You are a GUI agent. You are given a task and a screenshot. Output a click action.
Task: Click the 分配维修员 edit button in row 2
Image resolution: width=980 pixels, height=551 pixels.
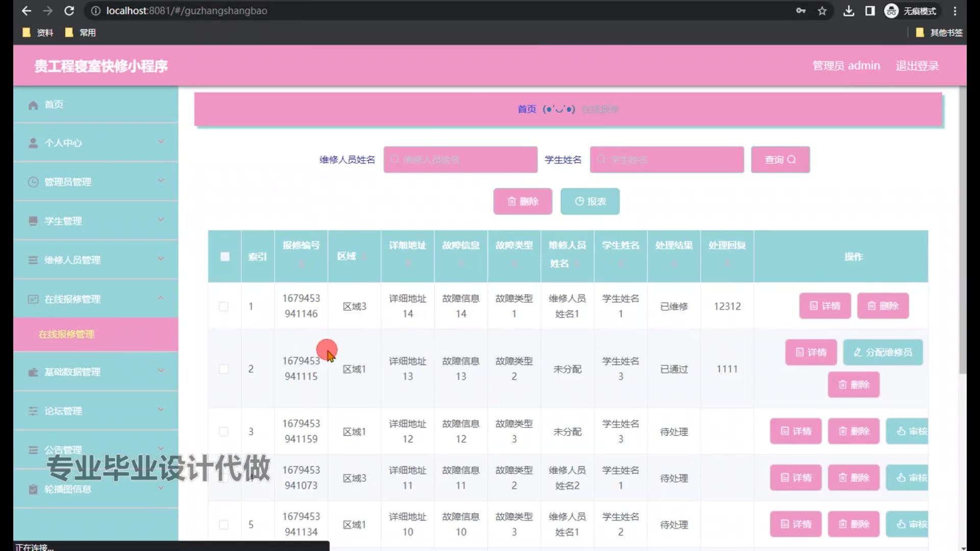[x=883, y=353]
